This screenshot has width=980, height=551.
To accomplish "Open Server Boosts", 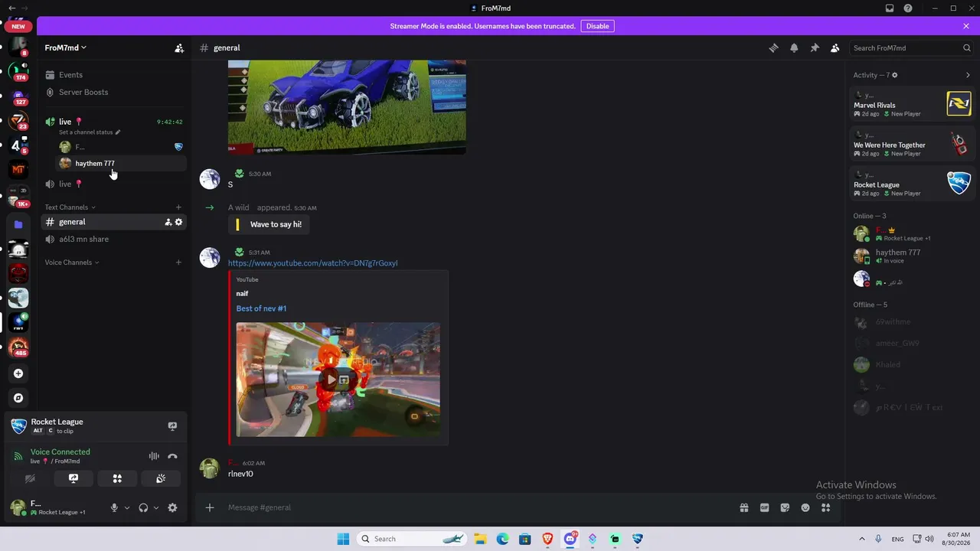I will pyautogui.click(x=113, y=92).
